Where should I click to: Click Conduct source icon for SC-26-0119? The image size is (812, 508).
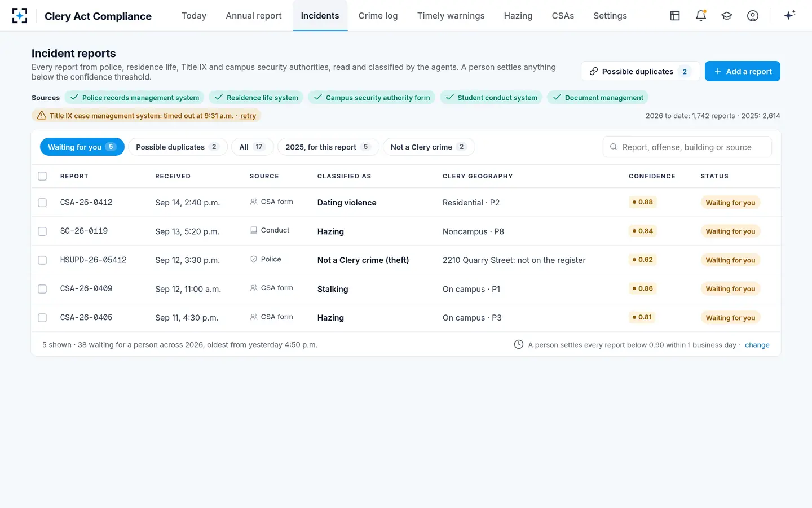tap(254, 230)
